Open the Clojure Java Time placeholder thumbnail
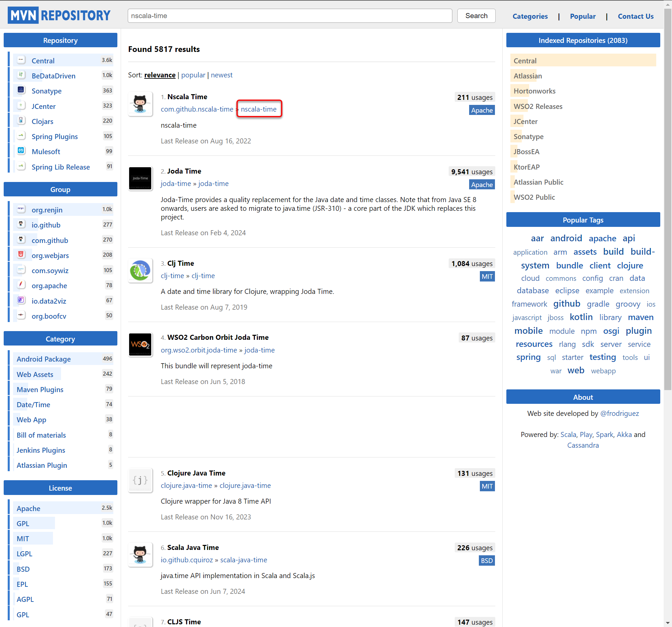The width and height of the screenshot is (672, 627). tap(140, 480)
